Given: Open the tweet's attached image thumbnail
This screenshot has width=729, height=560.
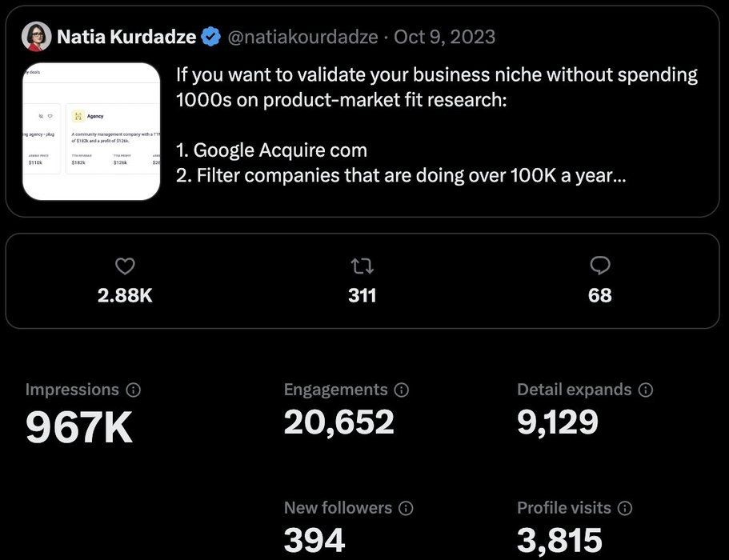Looking at the screenshot, I should (x=91, y=131).
